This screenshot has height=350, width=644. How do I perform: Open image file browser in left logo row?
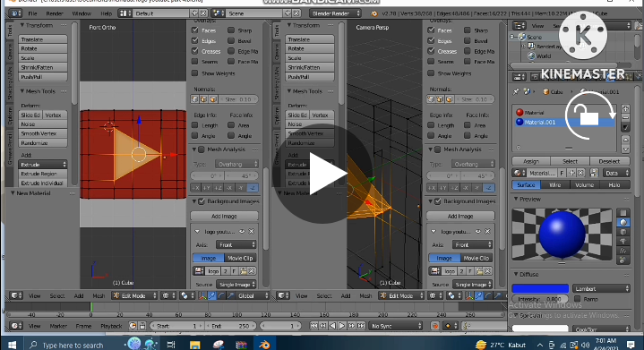tap(243, 271)
